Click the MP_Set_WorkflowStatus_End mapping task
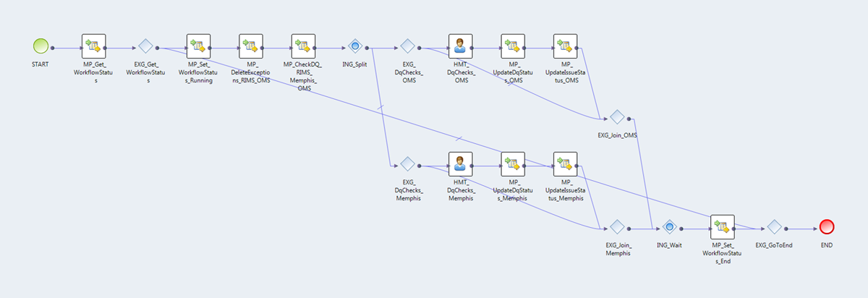 coord(722,227)
